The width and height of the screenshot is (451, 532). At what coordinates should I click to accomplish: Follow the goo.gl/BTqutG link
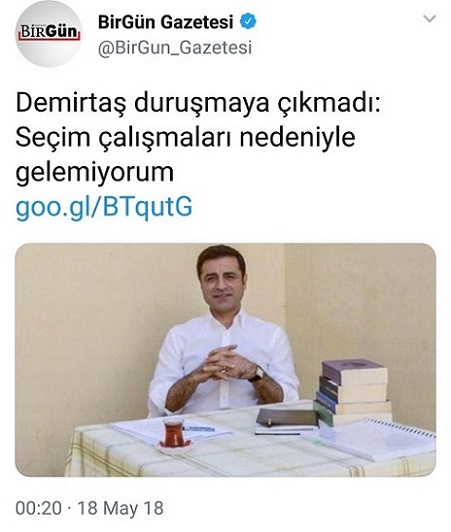104,207
